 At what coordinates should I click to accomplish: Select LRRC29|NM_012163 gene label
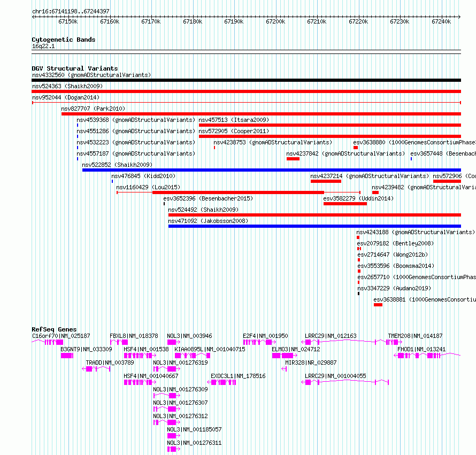331,336
